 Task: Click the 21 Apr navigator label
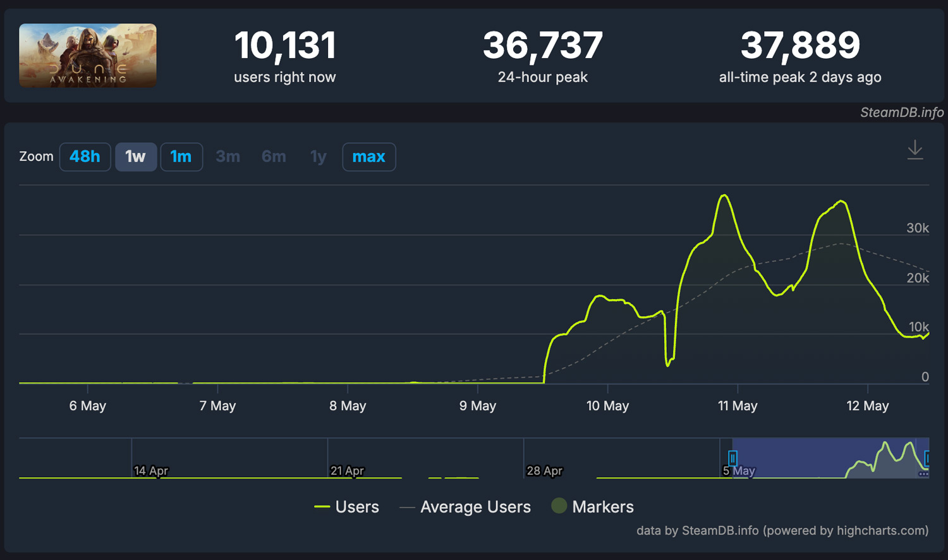347,471
